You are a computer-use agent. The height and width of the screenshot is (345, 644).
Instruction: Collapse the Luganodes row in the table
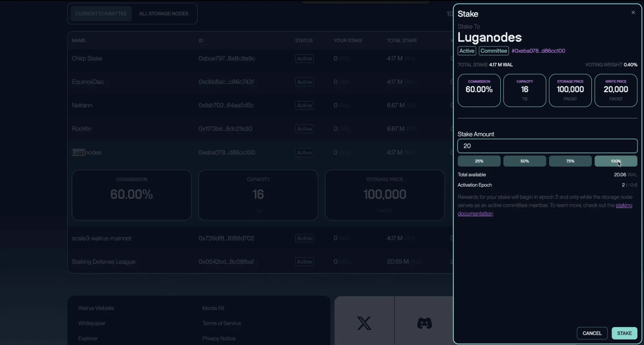[x=260, y=153]
